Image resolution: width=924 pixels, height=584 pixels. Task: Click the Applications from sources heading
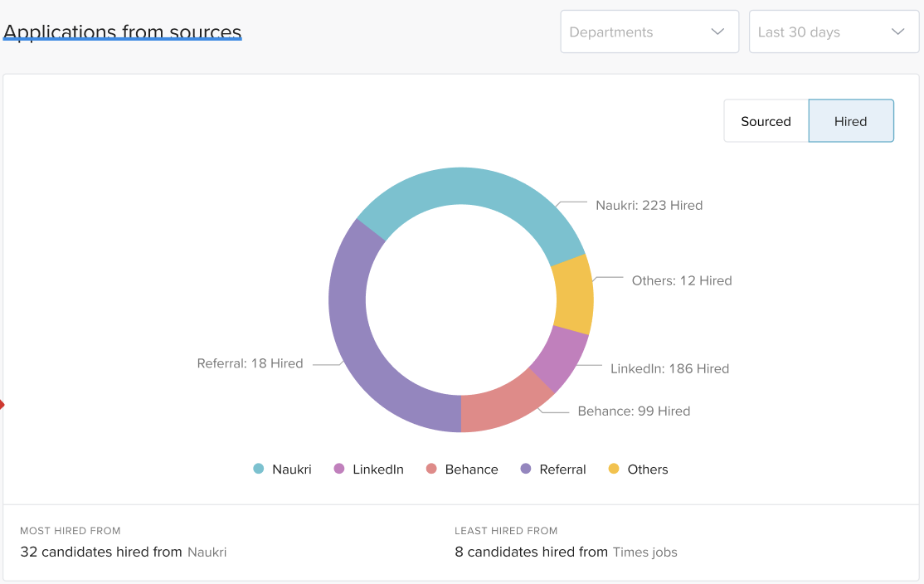123,32
